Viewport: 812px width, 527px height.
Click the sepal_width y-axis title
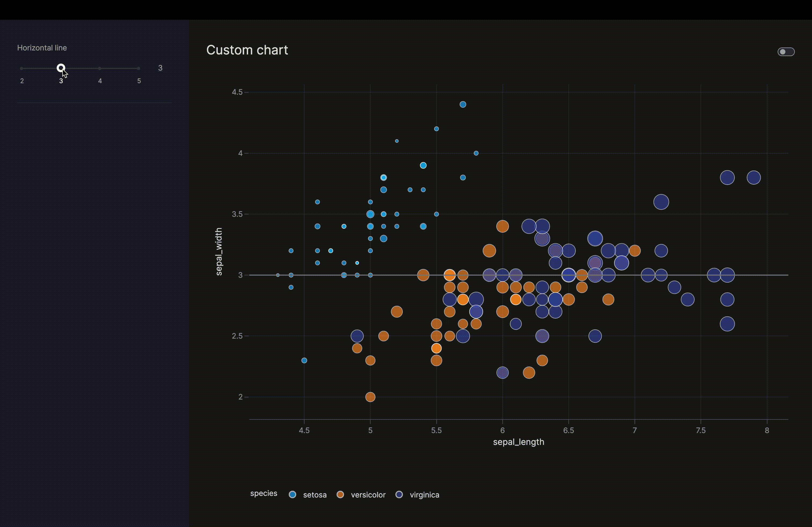coord(219,252)
